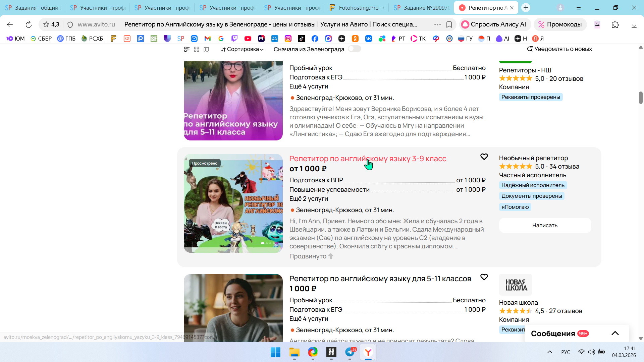Show hidden system tray icons

coord(549,352)
